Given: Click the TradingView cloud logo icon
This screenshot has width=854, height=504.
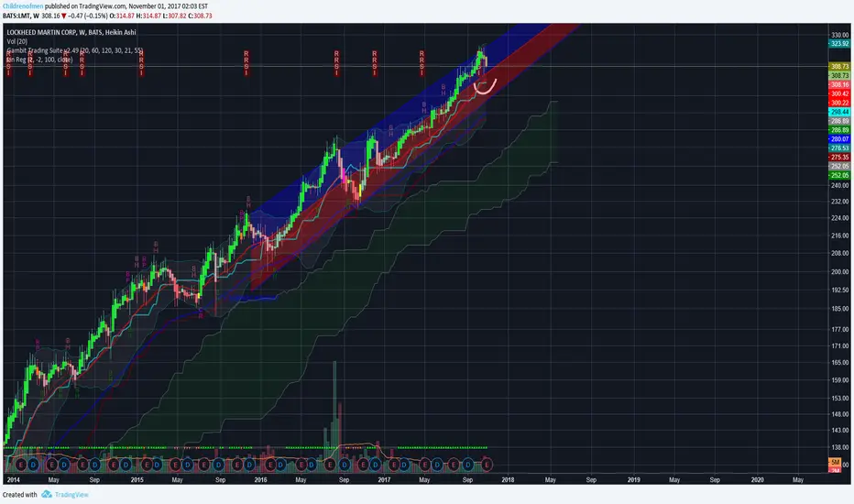Looking at the screenshot, I should 47,494.
